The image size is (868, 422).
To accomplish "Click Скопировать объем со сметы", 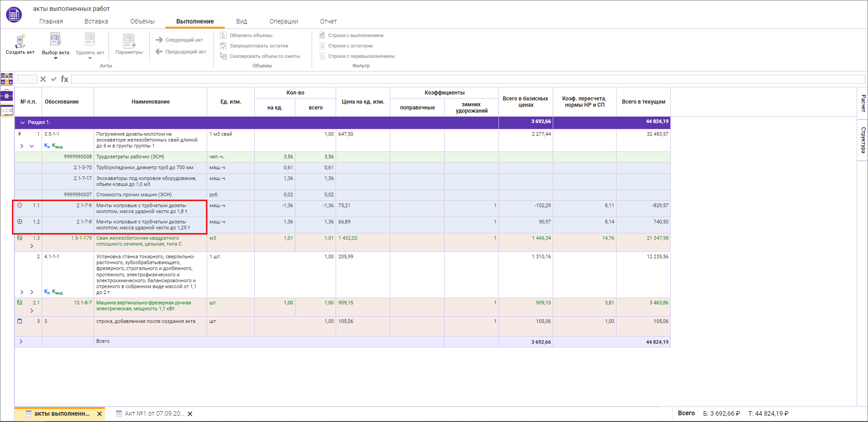I will coord(260,56).
